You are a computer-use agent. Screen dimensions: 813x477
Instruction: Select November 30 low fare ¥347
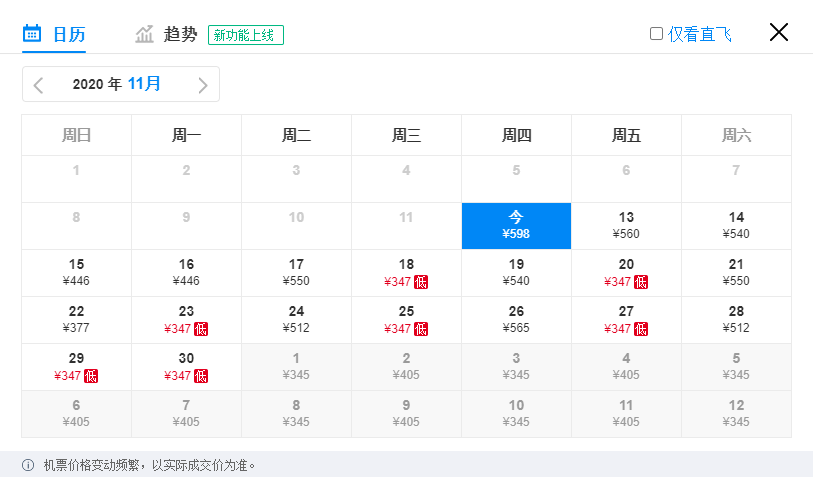tap(186, 367)
